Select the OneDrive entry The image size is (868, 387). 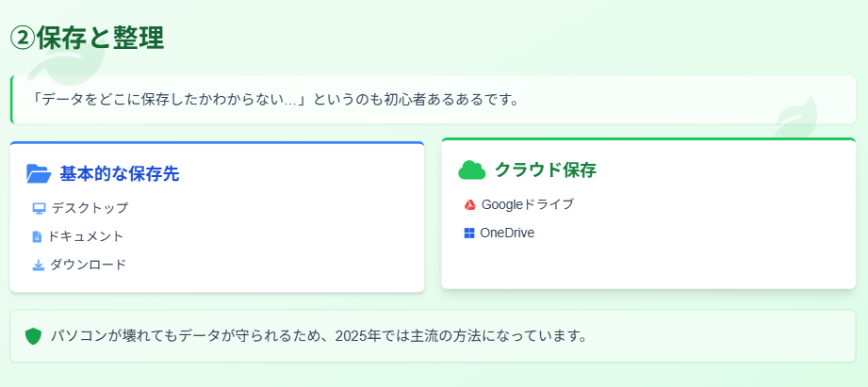(507, 233)
